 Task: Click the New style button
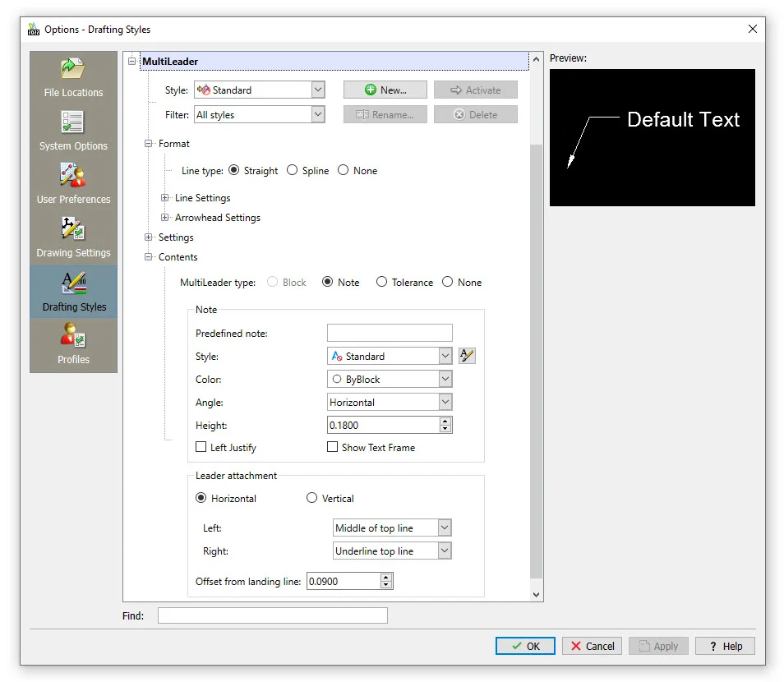click(385, 90)
